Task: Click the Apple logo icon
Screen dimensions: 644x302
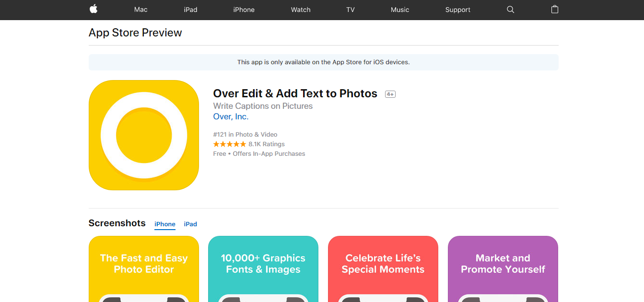Action: pos(94,9)
